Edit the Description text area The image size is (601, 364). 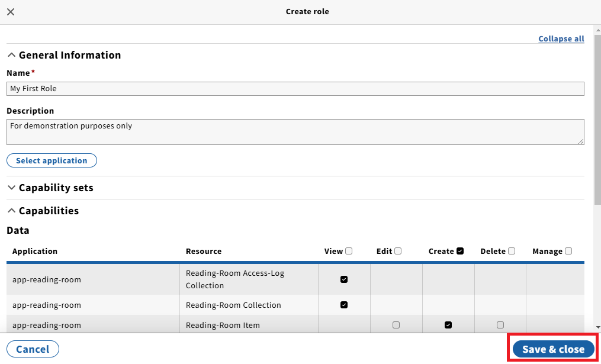tap(295, 131)
